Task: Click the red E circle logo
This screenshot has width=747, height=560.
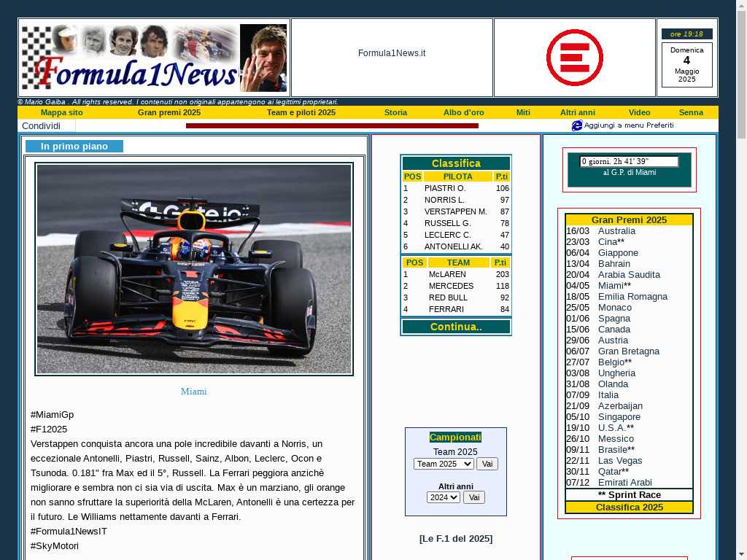Action: 575,58
